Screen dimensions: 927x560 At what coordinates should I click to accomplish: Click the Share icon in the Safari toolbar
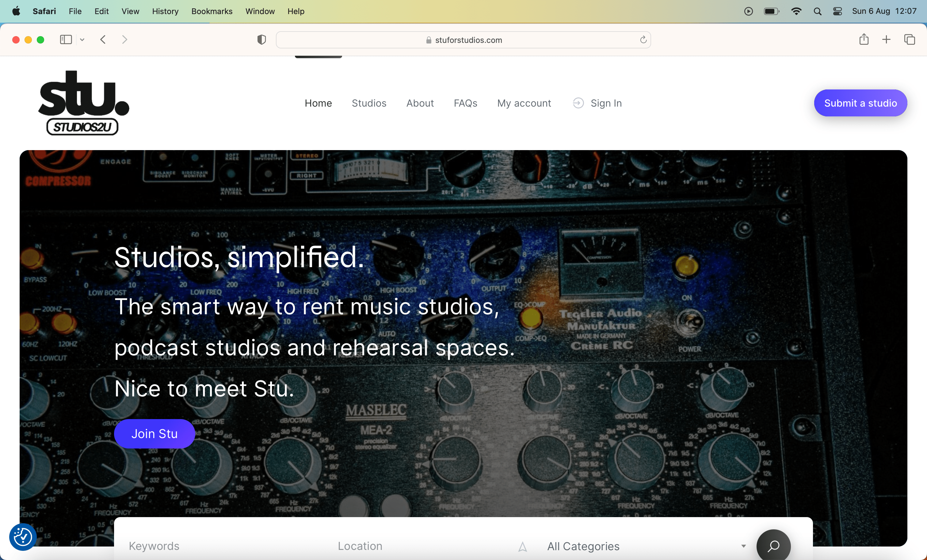click(864, 39)
